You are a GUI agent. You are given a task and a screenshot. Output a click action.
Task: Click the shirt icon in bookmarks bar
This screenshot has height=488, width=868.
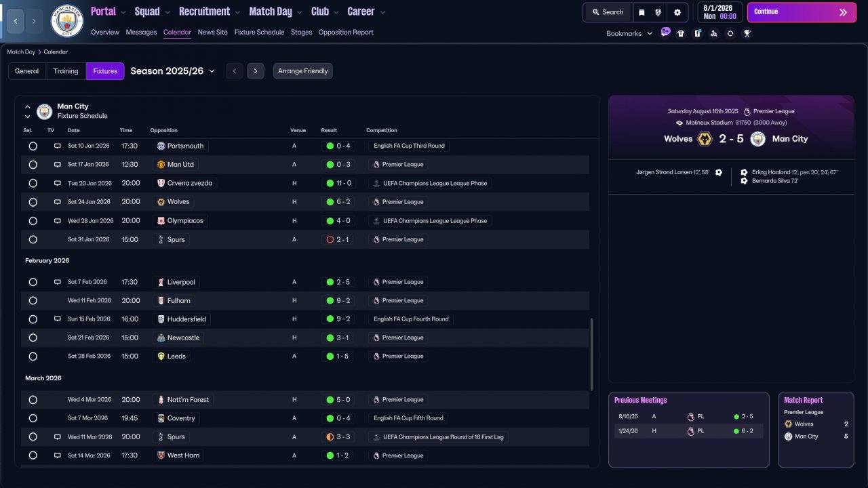pos(681,33)
